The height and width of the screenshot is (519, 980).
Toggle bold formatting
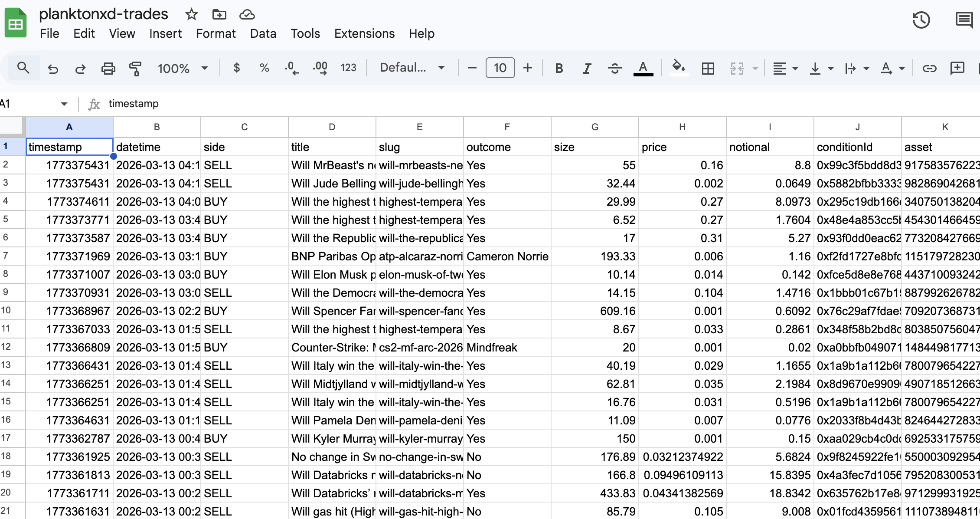pyautogui.click(x=559, y=68)
